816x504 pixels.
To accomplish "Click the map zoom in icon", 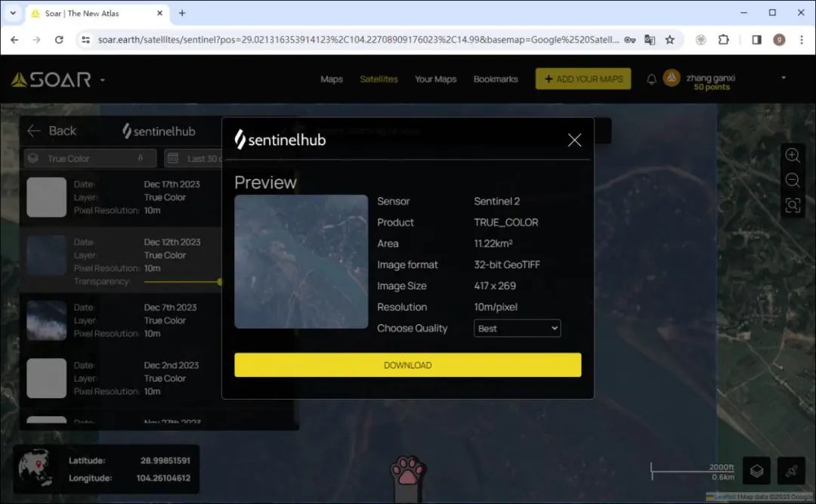I will point(792,155).
